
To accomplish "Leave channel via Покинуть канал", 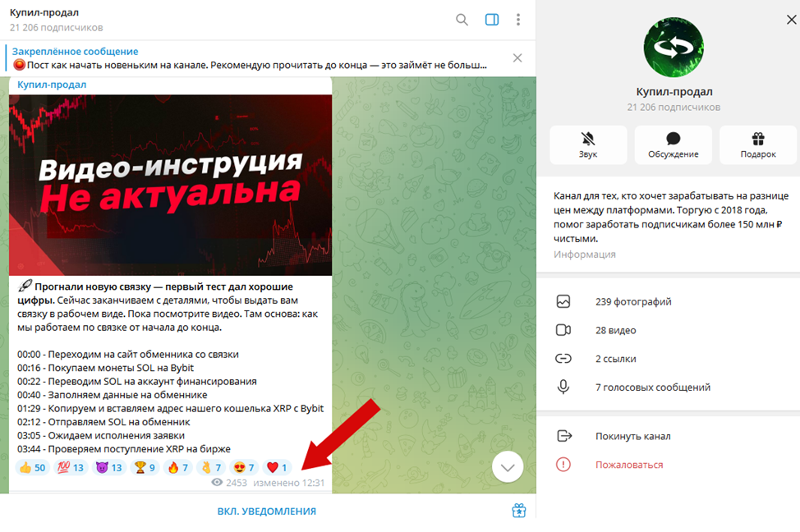I will [669, 436].
